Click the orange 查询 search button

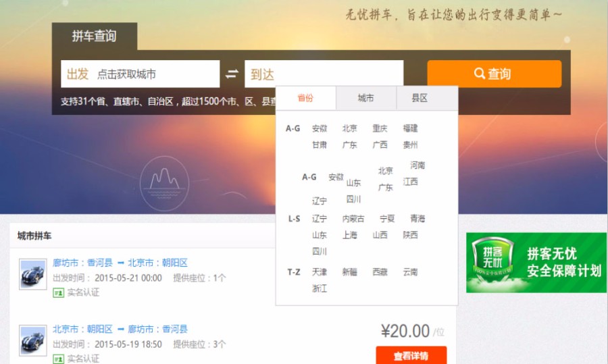(x=494, y=74)
